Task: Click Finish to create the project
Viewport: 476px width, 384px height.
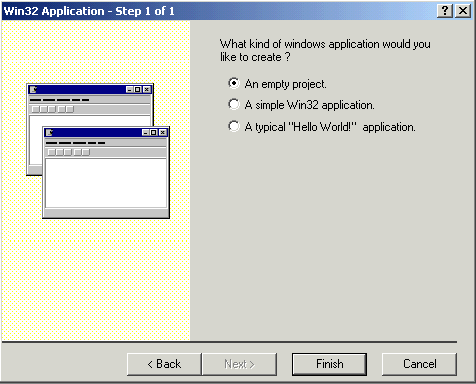Action: [x=329, y=364]
